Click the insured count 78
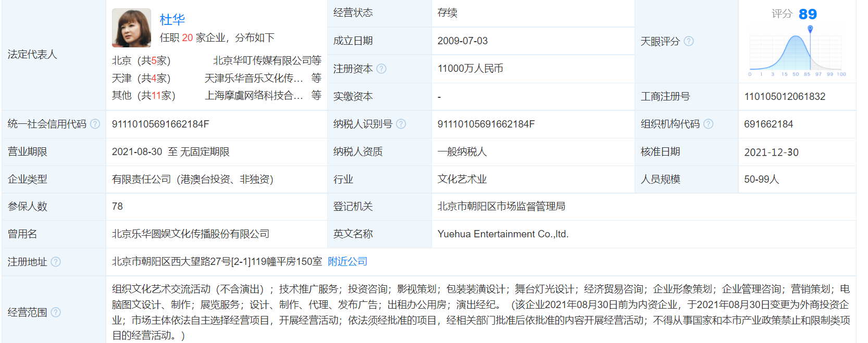The image size is (868, 343). pyautogui.click(x=117, y=206)
